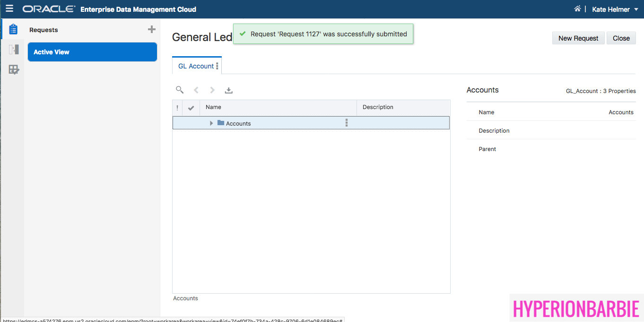Click the search magnifier icon

point(180,90)
